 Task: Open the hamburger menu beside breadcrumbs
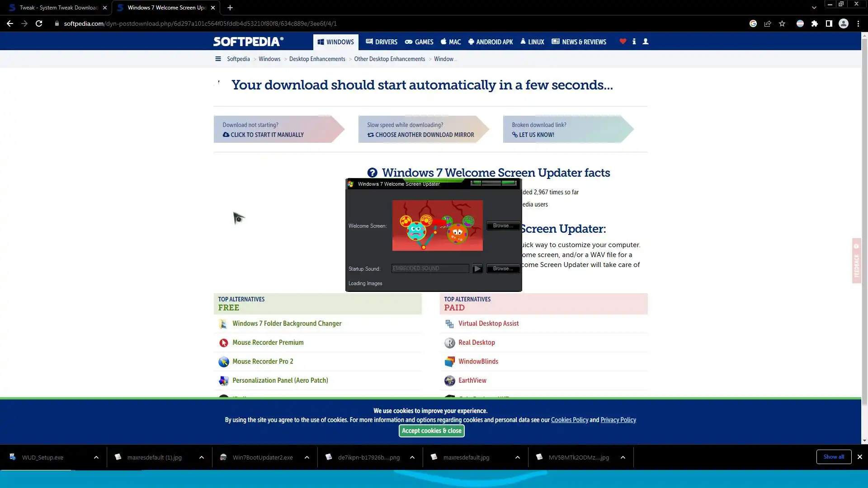(x=218, y=59)
